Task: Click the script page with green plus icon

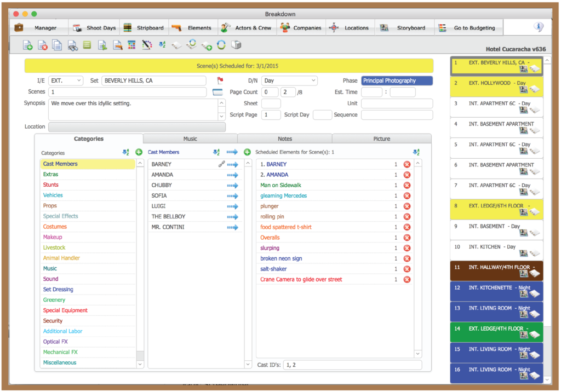Action: 207,45
